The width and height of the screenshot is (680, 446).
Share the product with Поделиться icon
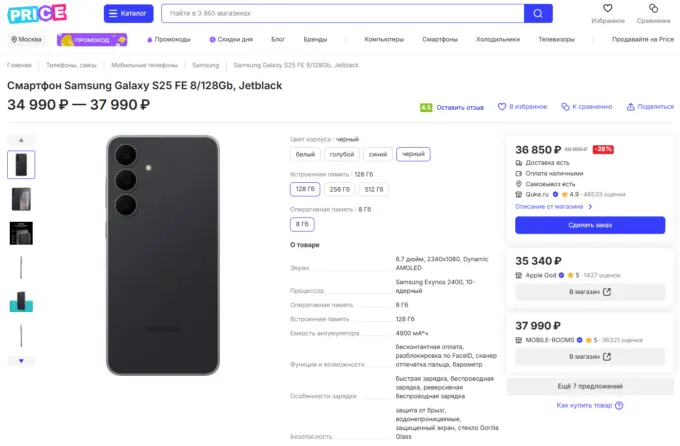631,107
